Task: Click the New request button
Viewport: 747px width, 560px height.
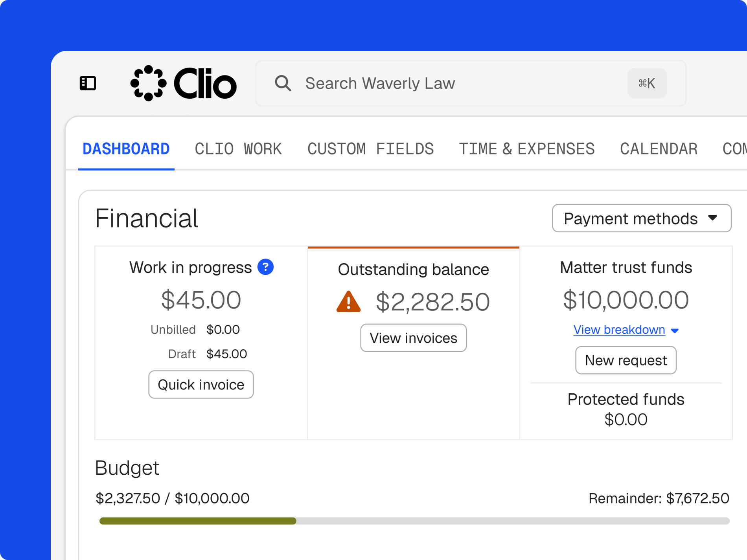Action: point(626,360)
